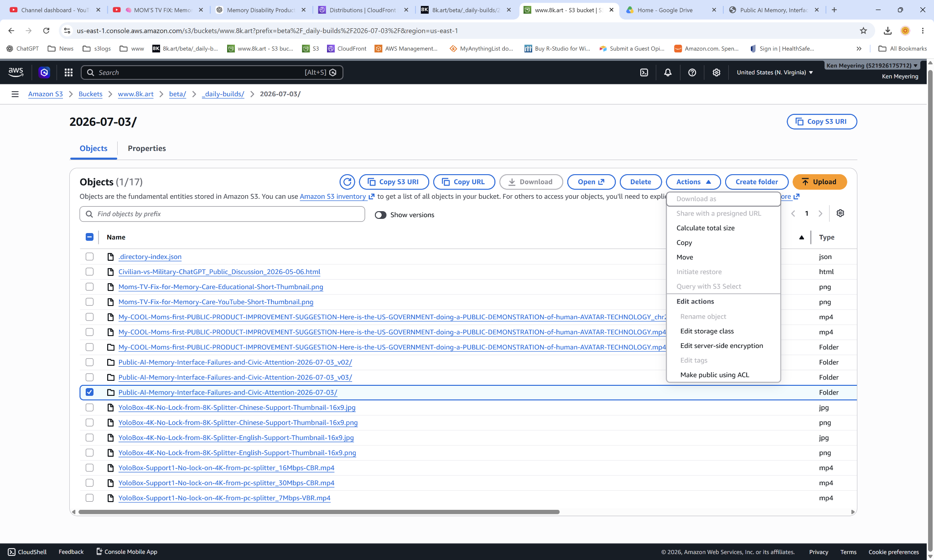Open CloudShell terminal icon in AWS header
The width and height of the screenshot is (934, 560).
644,73
